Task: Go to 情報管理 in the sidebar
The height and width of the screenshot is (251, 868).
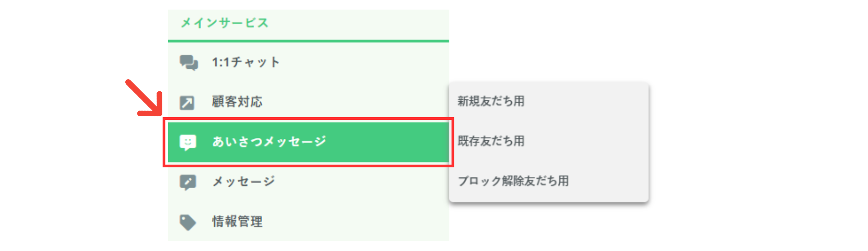Action: click(x=237, y=222)
